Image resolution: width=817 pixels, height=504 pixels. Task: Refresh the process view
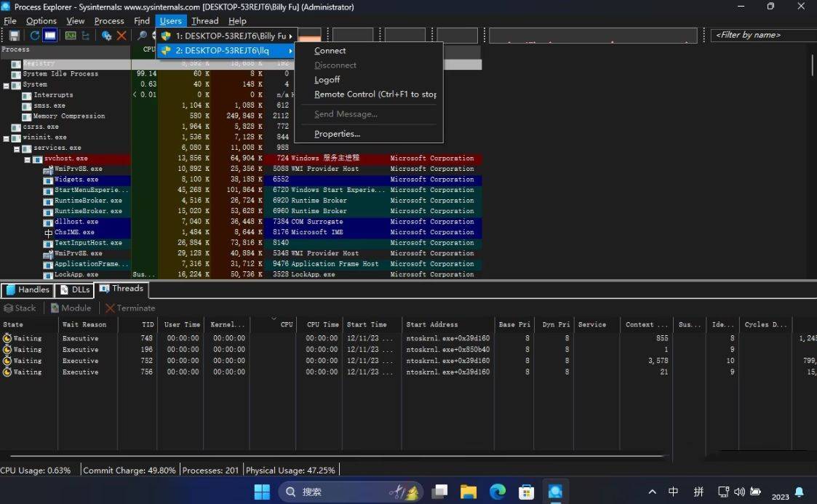(35, 36)
